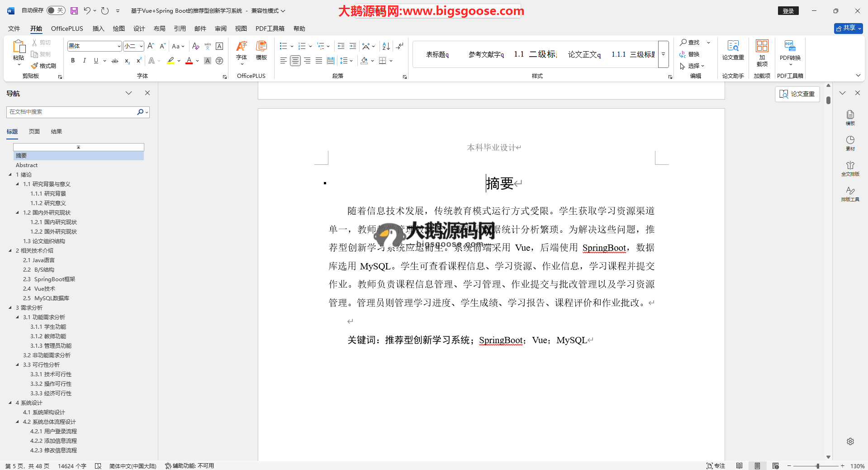Click the 登录 sign-in button
Image resolution: width=868 pixels, height=470 pixels.
pos(788,11)
